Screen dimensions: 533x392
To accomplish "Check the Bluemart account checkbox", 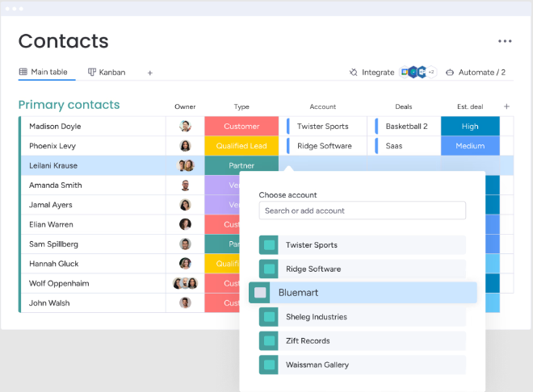I will [x=260, y=293].
